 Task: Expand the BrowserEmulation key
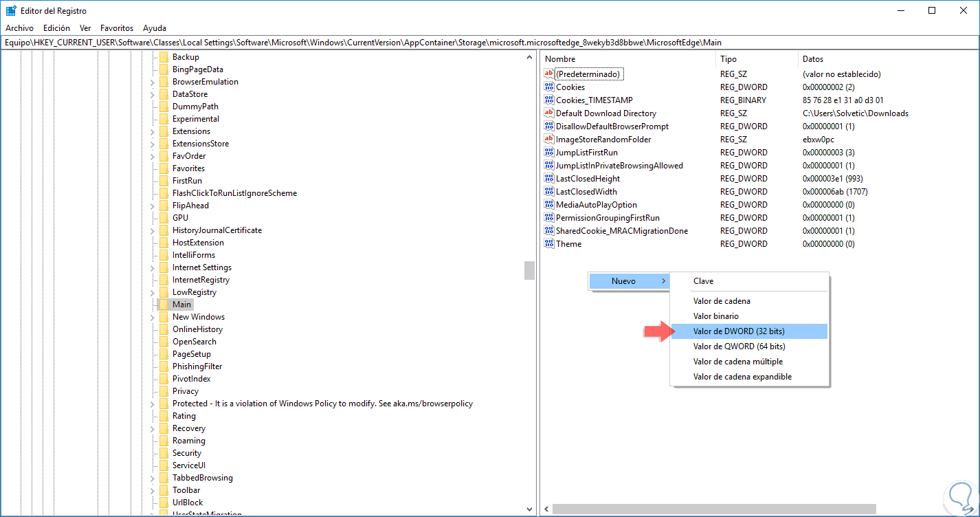[153, 82]
